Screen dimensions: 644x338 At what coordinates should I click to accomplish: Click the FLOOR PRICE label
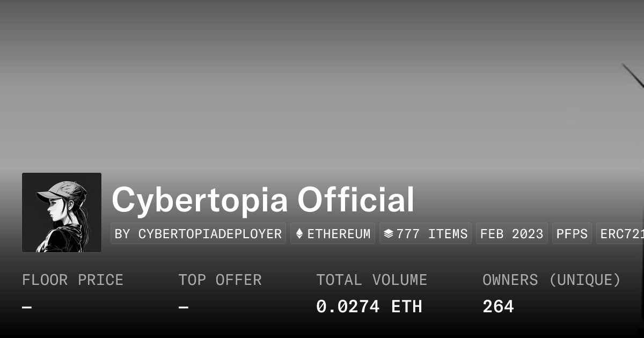point(72,280)
